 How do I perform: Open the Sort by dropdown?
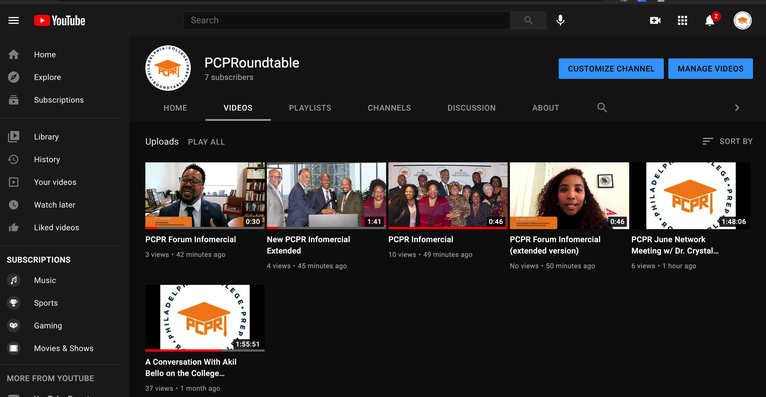pos(727,141)
